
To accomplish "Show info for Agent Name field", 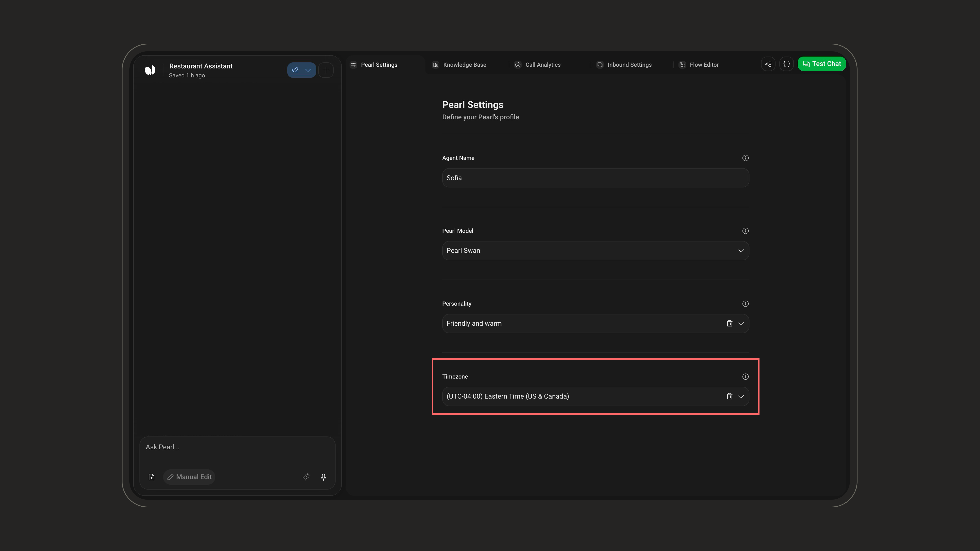I will point(745,158).
